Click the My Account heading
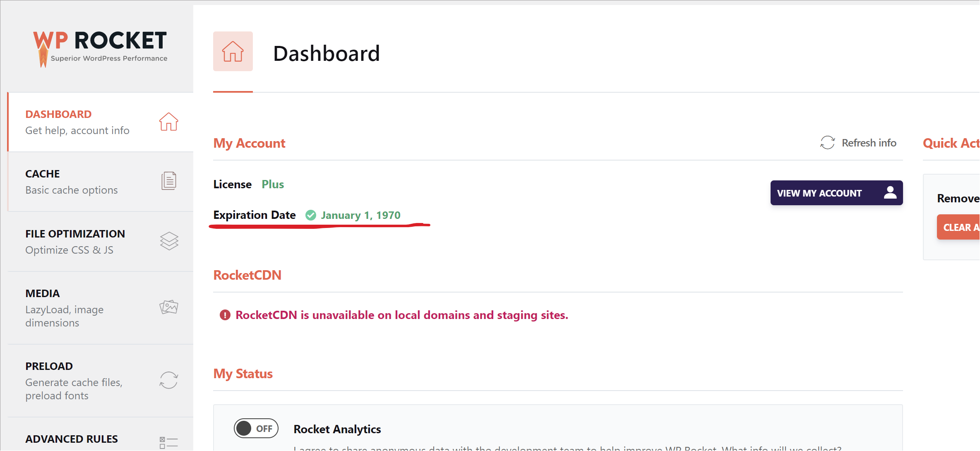 pos(249,143)
